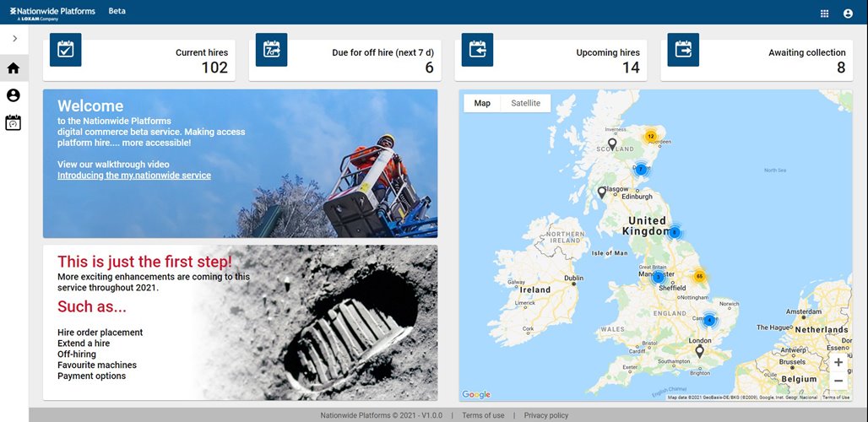Click the blue cluster marker in northern England
868x422 pixels.
tap(674, 233)
